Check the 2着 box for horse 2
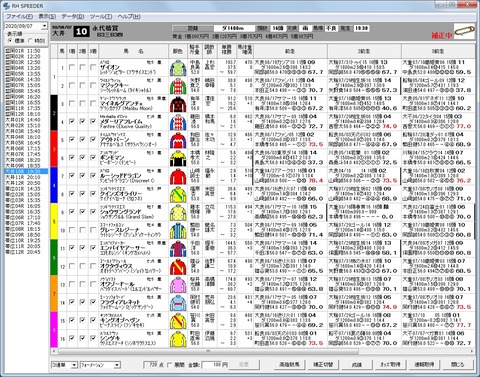The width and height of the screenshot is (480, 377). tap(82, 86)
